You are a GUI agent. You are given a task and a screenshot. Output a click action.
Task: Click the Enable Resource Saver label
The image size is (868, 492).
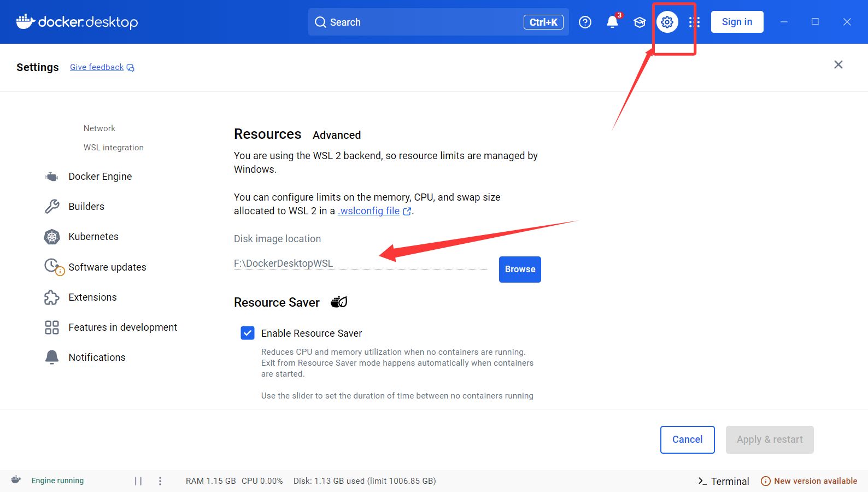[312, 333]
